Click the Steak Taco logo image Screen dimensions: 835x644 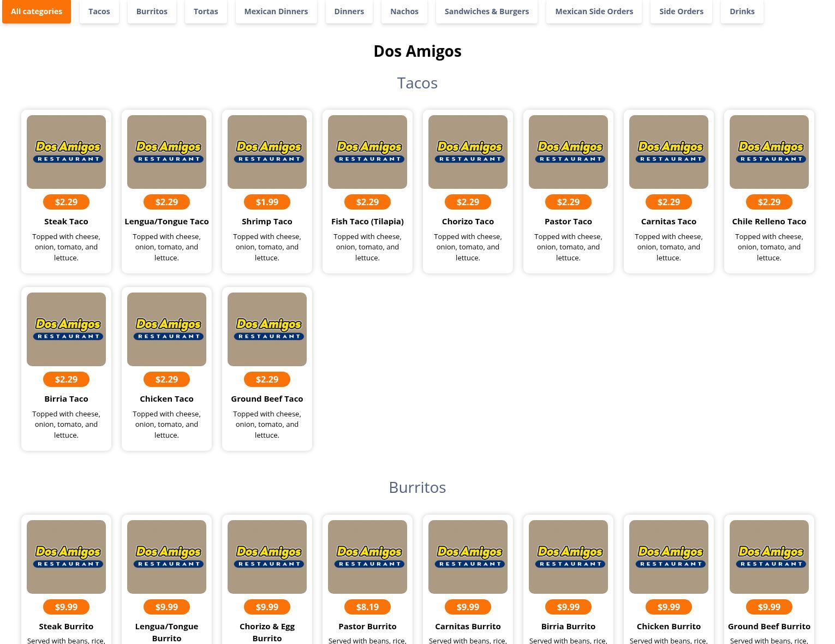pyautogui.click(x=66, y=152)
